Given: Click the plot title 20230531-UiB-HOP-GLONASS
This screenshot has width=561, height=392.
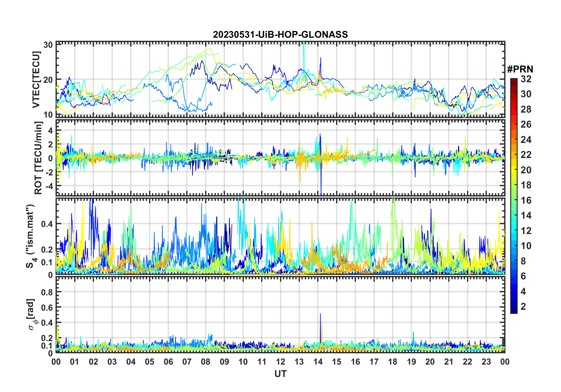Looking at the screenshot, I should pos(280,34).
